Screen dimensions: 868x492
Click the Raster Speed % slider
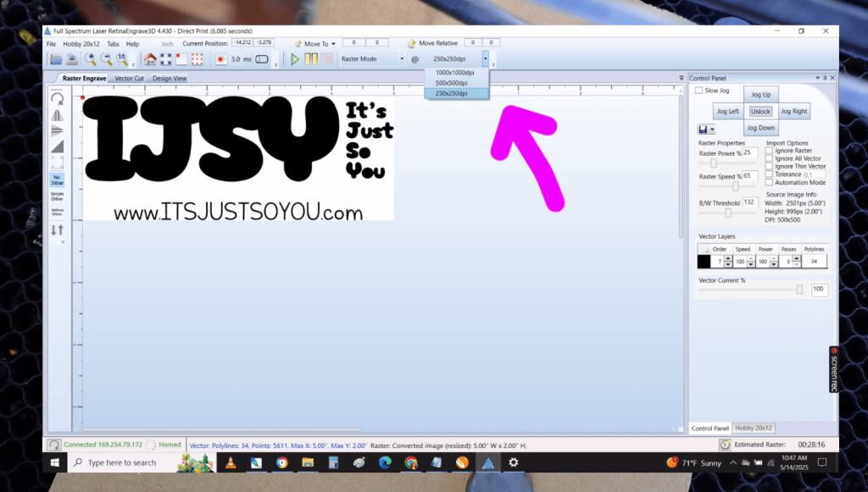tap(734, 185)
